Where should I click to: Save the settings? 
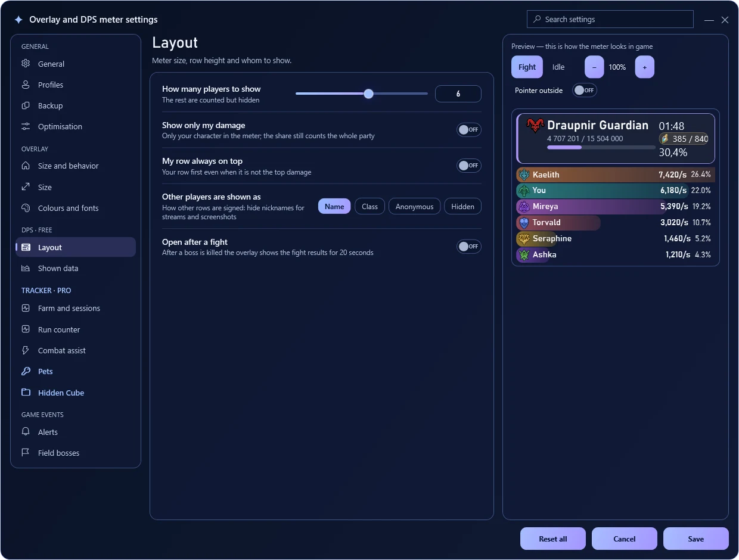pos(696,539)
